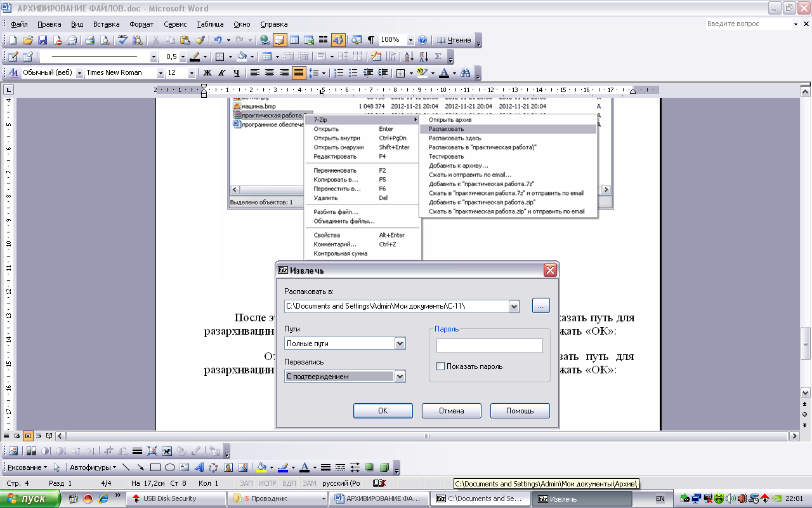
Task: Expand the Распаковать в path dropdown
Action: 514,306
